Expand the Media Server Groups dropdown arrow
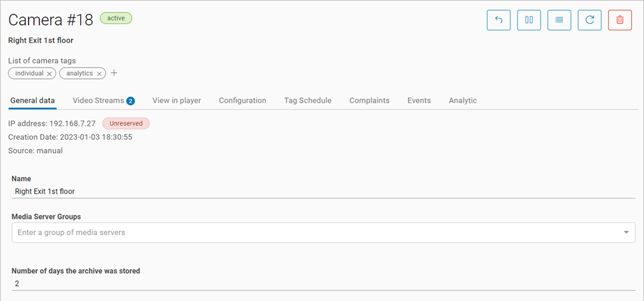This screenshot has height=301, width=644. tap(626, 232)
